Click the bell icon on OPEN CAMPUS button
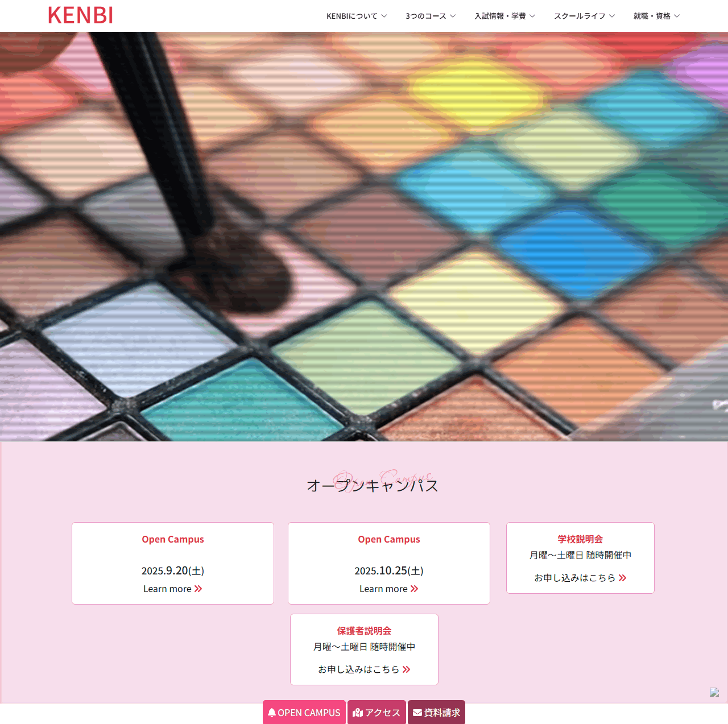 tap(272, 713)
